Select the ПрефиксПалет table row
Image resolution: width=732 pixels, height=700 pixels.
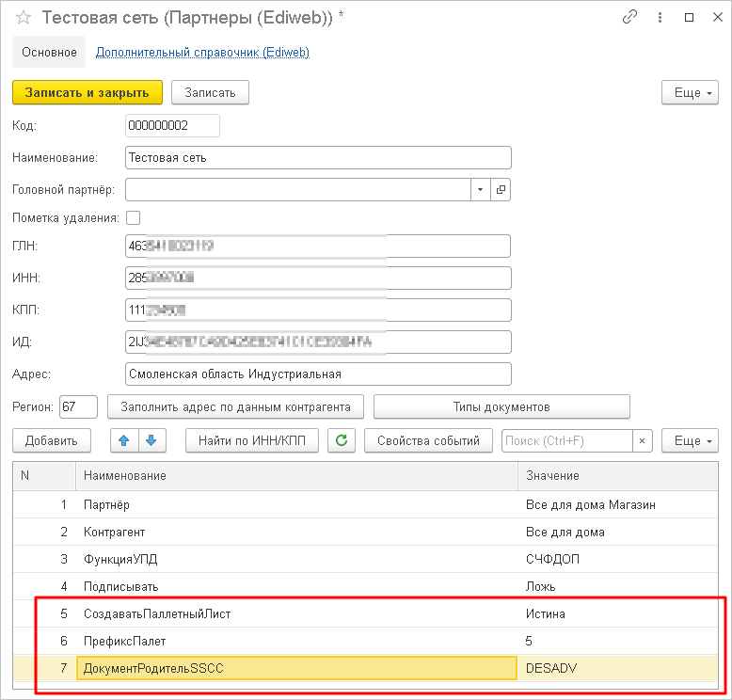(282, 641)
